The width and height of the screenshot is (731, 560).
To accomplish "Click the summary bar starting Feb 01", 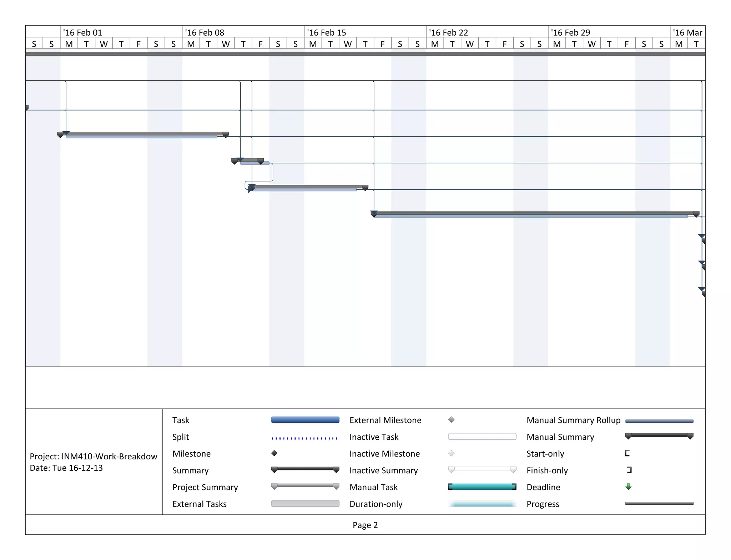I will click(143, 134).
